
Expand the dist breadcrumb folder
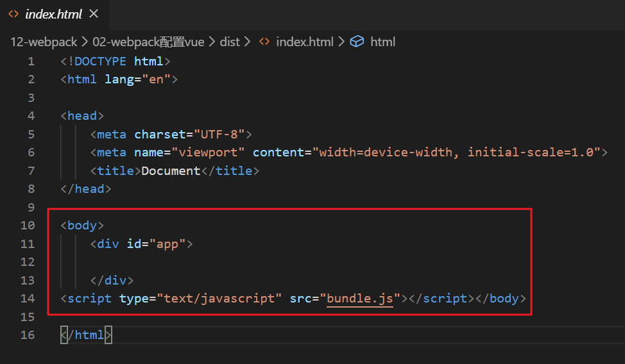click(x=229, y=42)
